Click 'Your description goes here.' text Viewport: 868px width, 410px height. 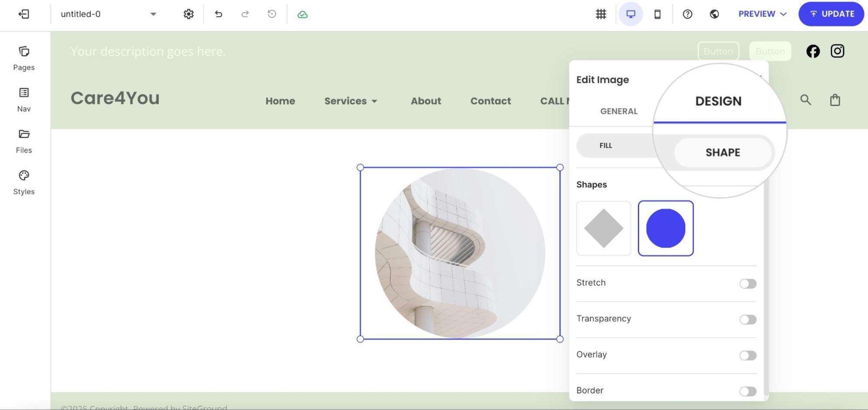coord(148,51)
